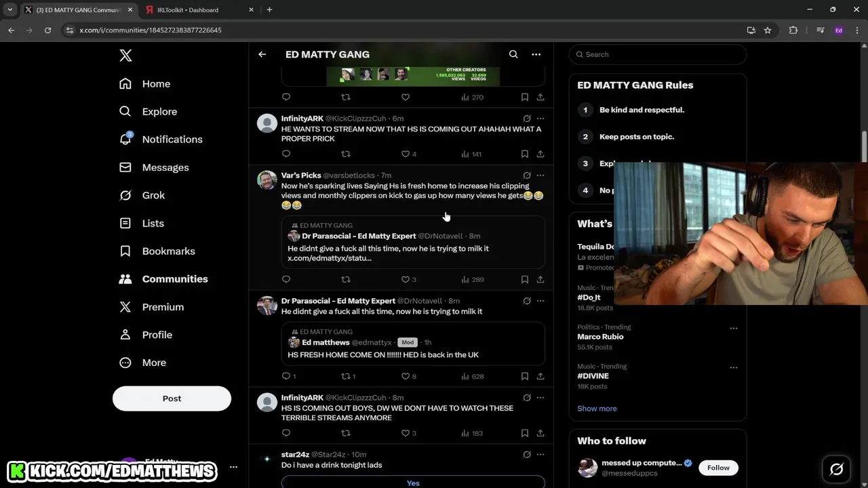Reload the page in the browser

coord(47,30)
